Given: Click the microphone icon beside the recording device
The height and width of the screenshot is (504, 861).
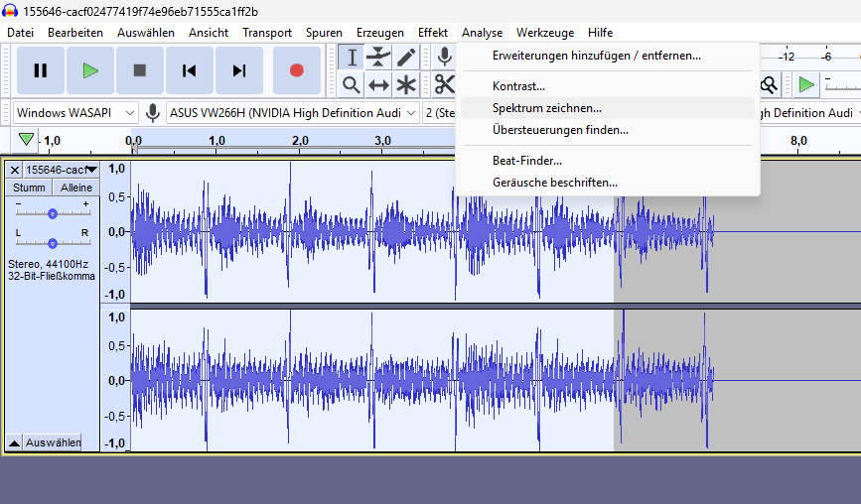Looking at the screenshot, I should coord(153,113).
